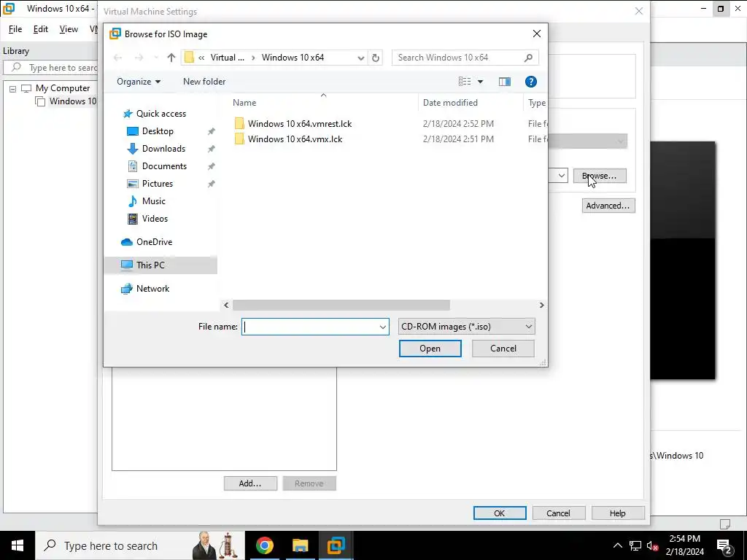Select OneDrive in navigation pane
This screenshot has height=560, width=747.
pos(154,242)
